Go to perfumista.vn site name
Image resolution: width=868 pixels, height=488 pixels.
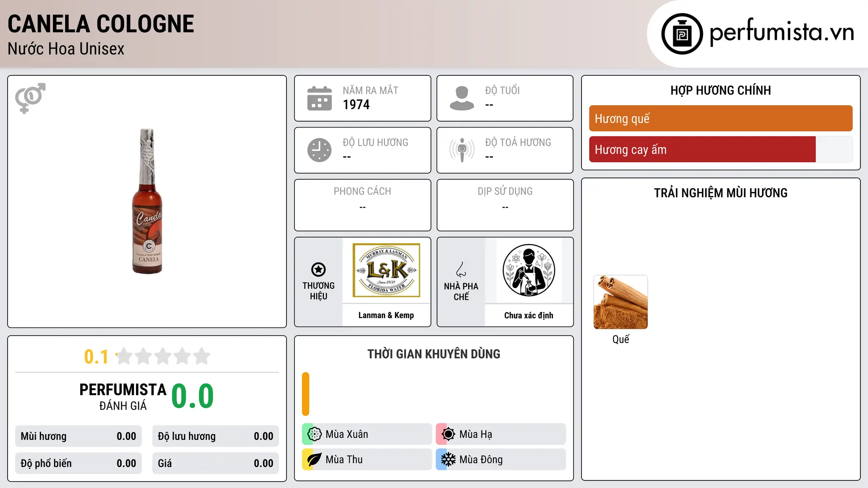782,32
